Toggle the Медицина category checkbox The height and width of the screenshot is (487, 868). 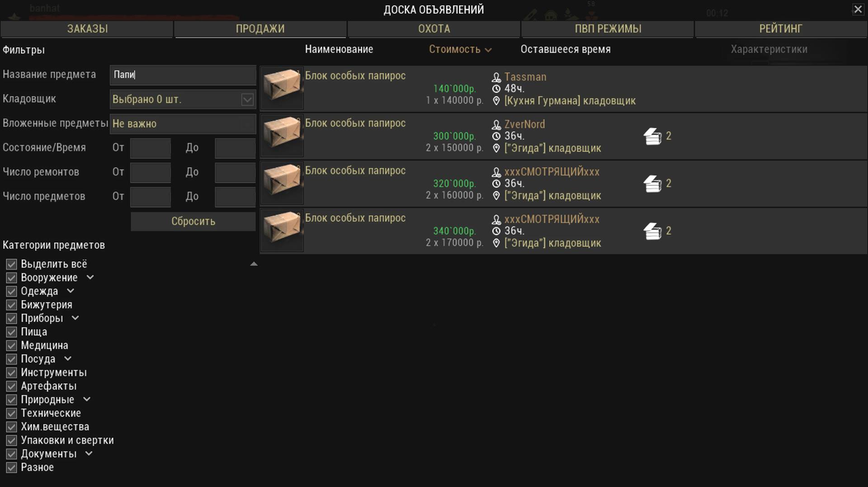tap(11, 346)
